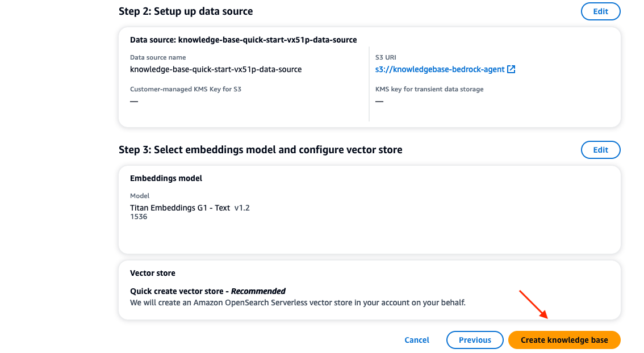Viewport: 644px width, 353px height.
Task: Click the S3 URI field label
Action: coord(386,57)
